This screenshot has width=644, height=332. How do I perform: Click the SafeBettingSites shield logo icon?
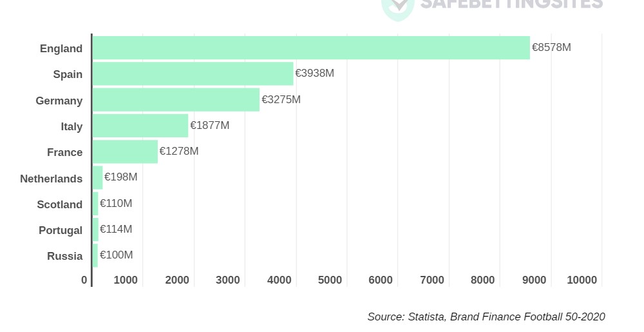click(397, 6)
